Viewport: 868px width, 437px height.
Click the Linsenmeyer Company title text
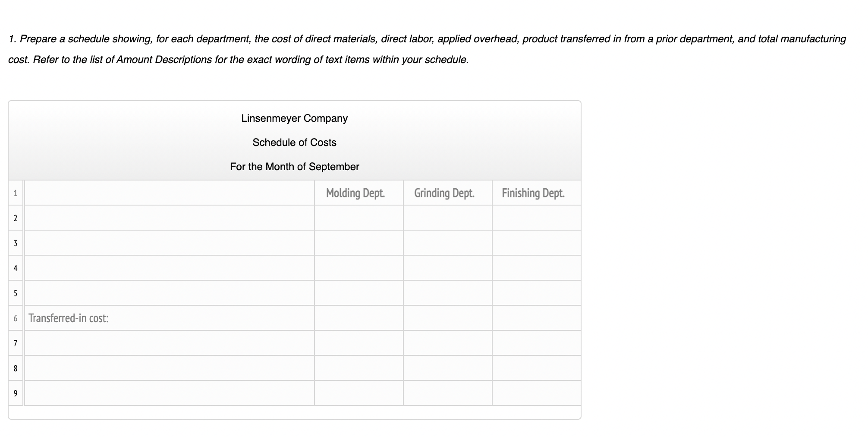click(x=295, y=118)
